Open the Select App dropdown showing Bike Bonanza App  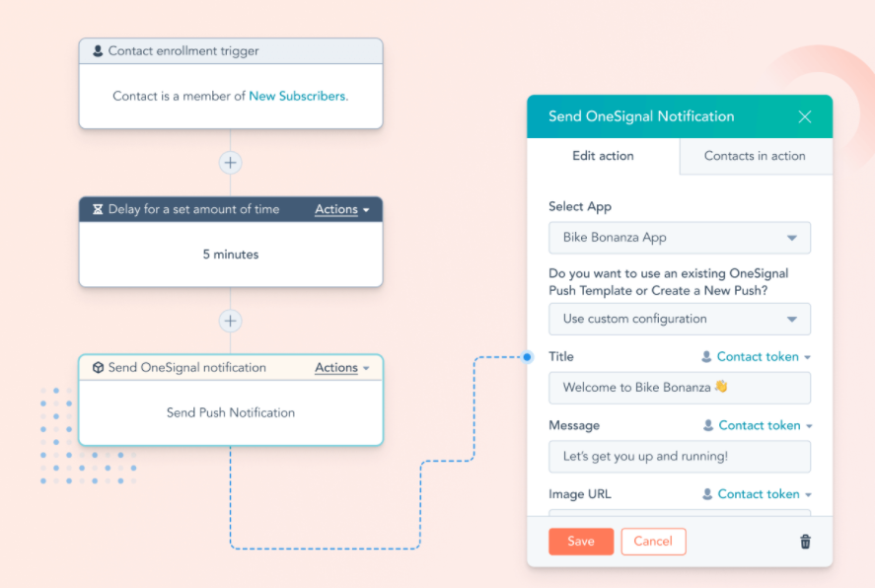point(679,238)
